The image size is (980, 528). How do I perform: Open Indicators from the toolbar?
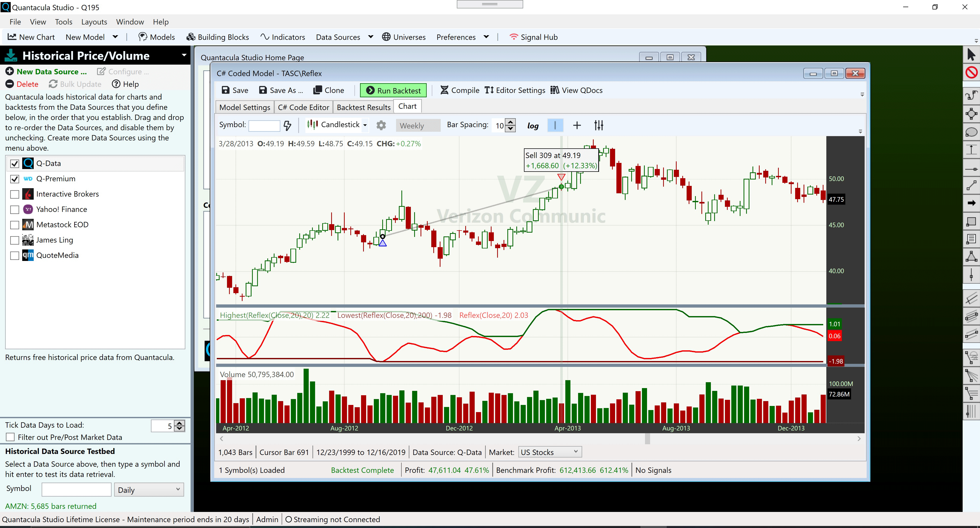[x=283, y=37]
